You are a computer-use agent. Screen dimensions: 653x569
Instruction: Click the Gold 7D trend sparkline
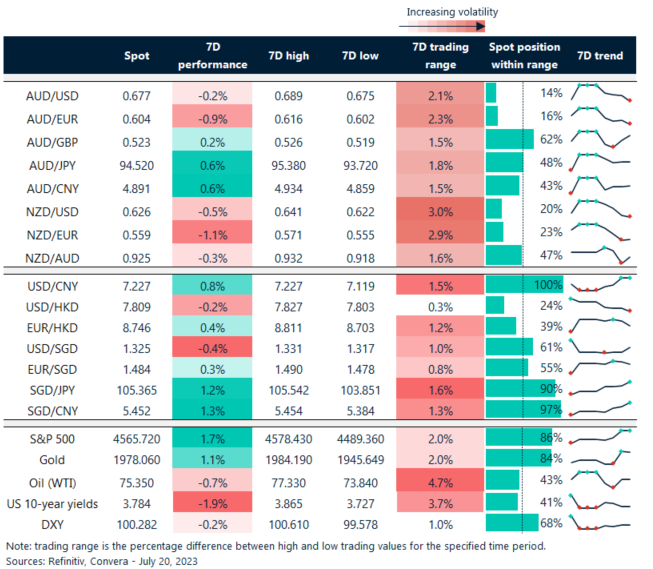601,459
